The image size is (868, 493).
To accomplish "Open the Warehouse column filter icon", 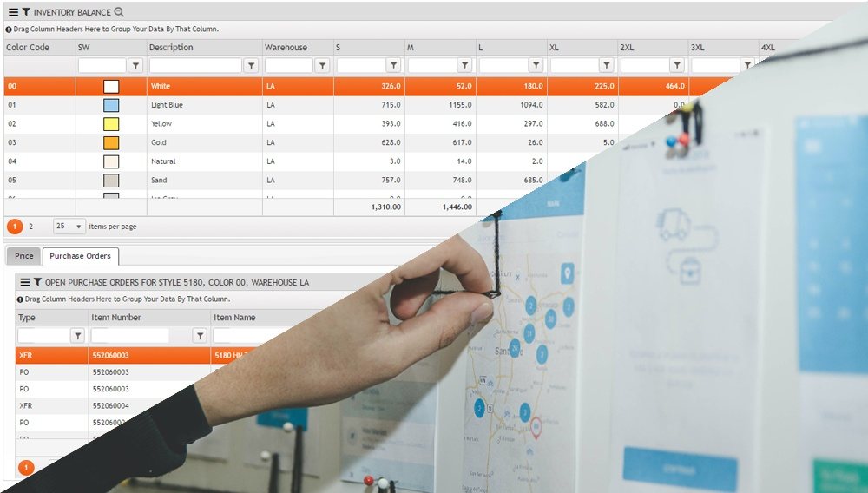I will tap(322, 66).
